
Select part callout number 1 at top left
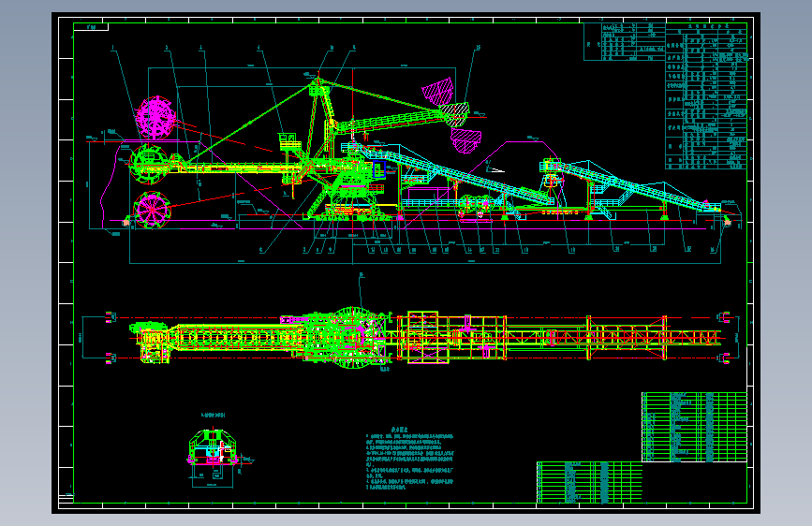(113, 48)
